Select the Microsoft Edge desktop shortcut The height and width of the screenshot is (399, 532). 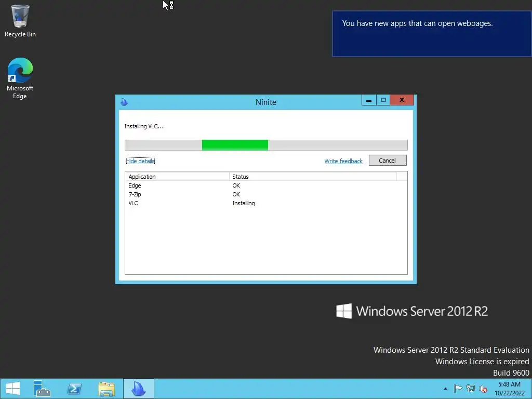click(20, 78)
